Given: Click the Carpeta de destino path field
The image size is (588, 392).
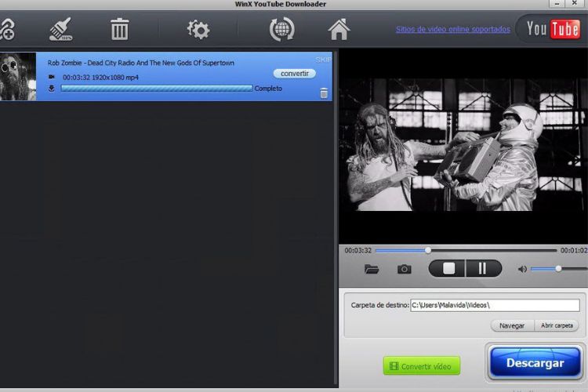Looking at the screenshot, I should click(495, 305).
